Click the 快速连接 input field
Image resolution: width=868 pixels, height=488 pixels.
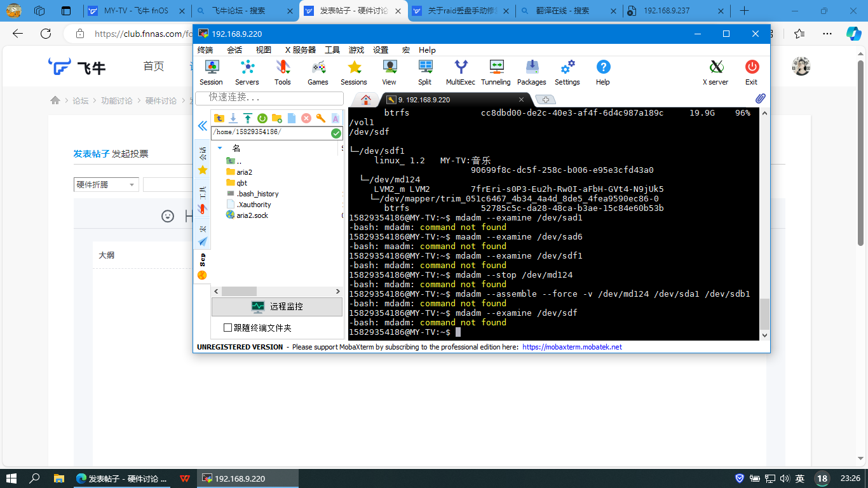(x=269, y=97)
